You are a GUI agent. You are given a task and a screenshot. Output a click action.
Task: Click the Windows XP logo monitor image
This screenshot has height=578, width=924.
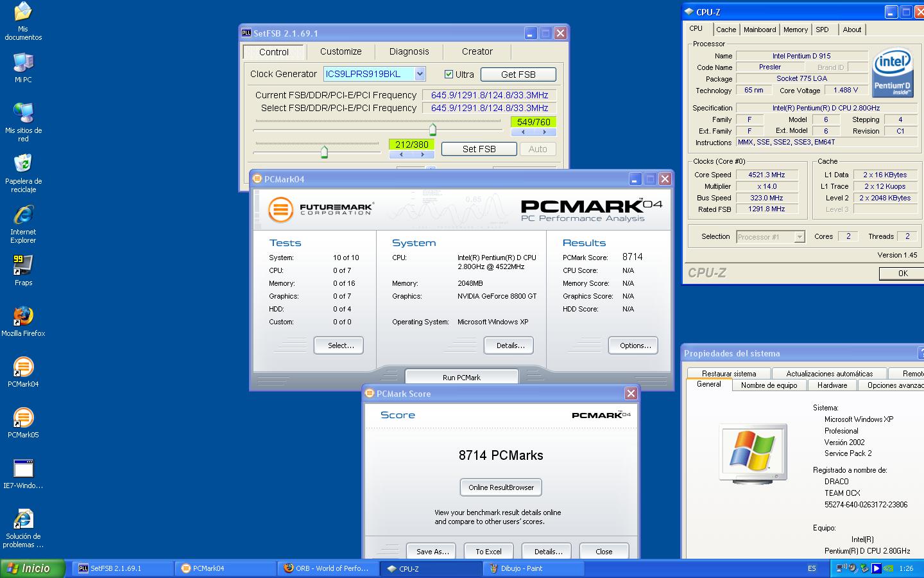pos(753,453)
